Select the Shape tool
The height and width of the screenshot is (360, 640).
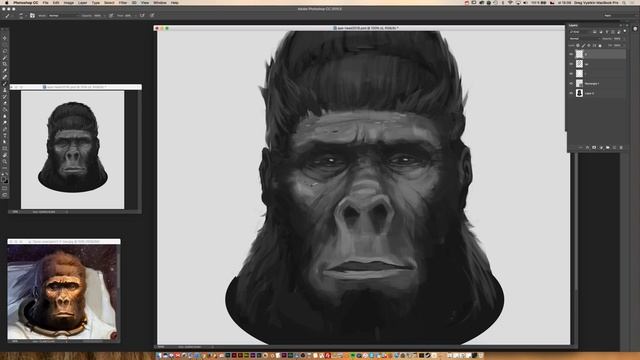(x=5, y=149)
